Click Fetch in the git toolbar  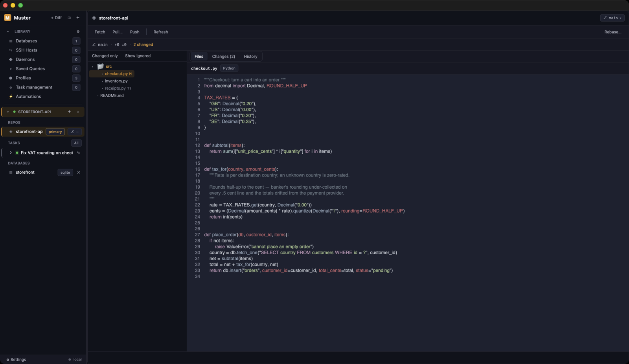point(100,32)
